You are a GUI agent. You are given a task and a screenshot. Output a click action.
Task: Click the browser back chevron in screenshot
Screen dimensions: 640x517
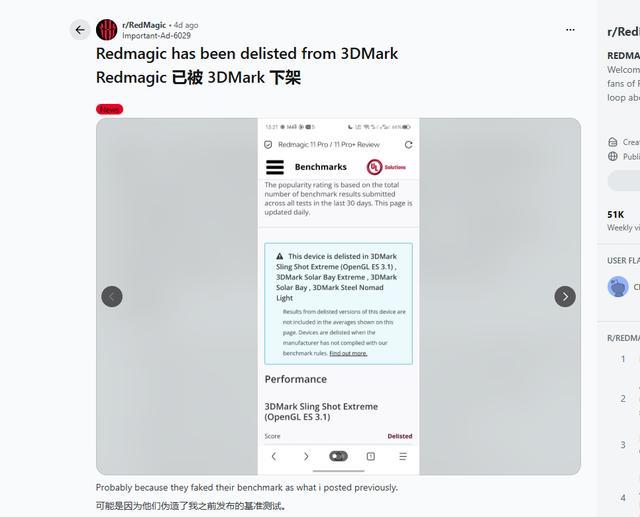(274, 456)
